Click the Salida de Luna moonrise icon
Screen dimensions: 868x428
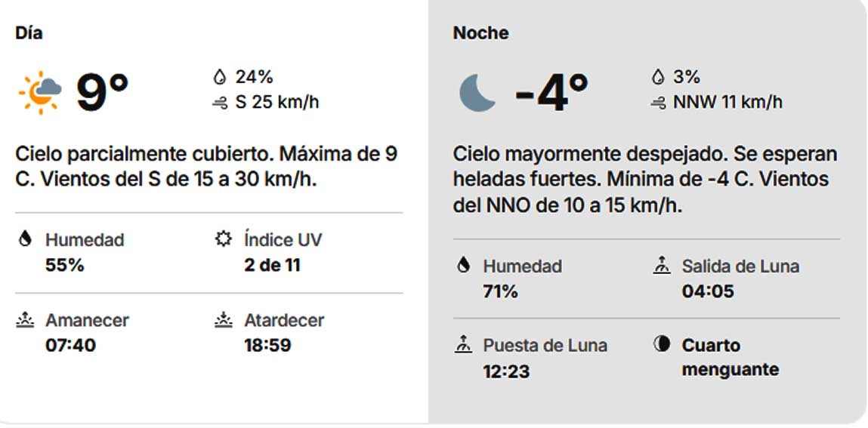click(x=662, y=266)
